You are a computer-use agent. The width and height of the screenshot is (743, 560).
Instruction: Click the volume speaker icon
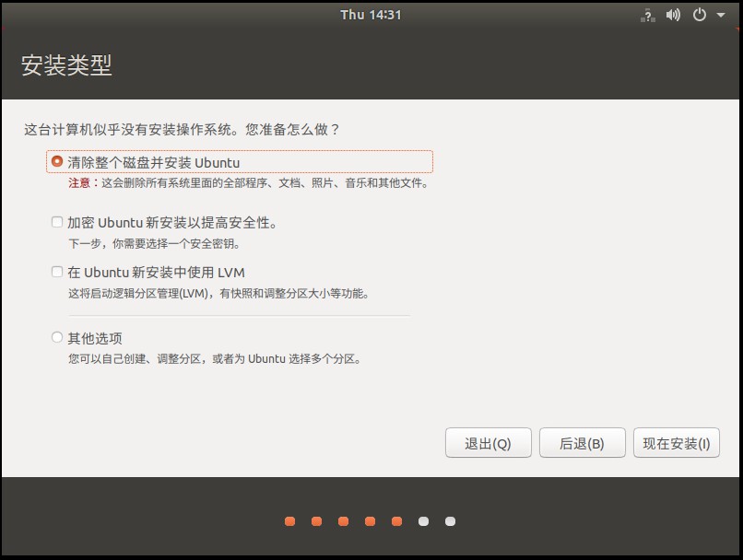[673, 15]
